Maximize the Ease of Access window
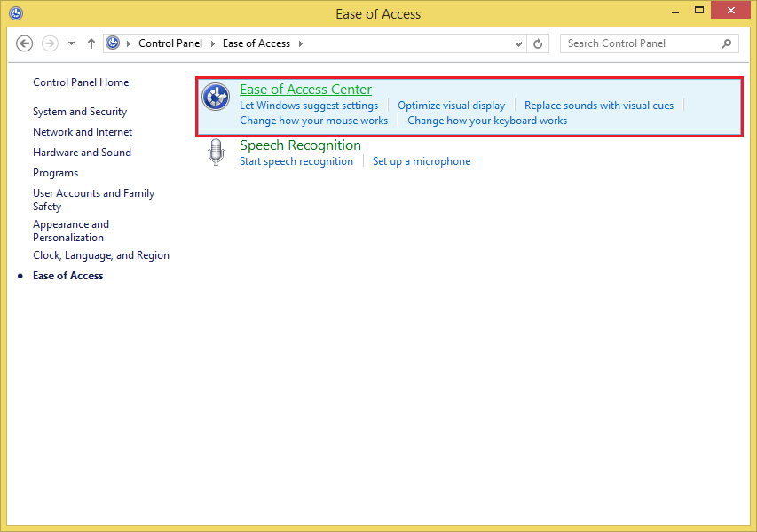 pos(699,10)
